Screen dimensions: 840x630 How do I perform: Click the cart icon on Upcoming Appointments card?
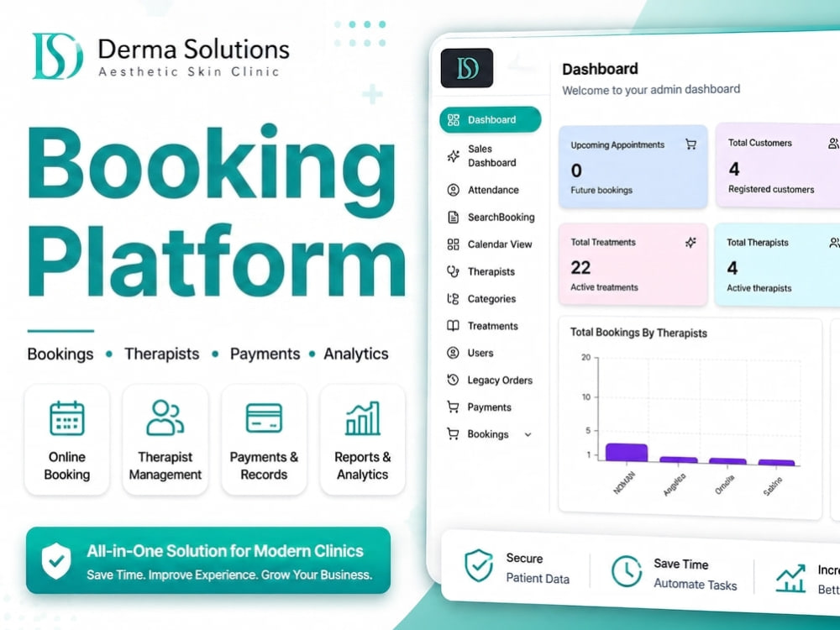click(691, 144)
